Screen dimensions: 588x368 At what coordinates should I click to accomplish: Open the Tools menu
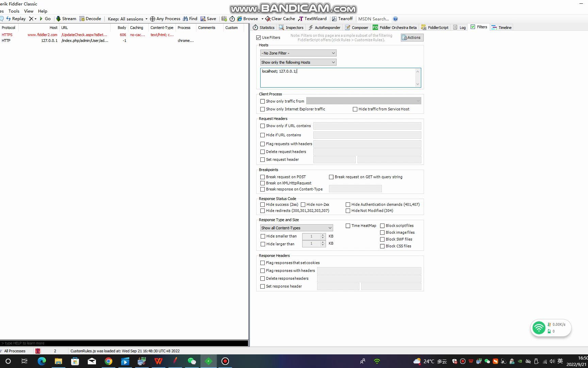pos(14,11)
